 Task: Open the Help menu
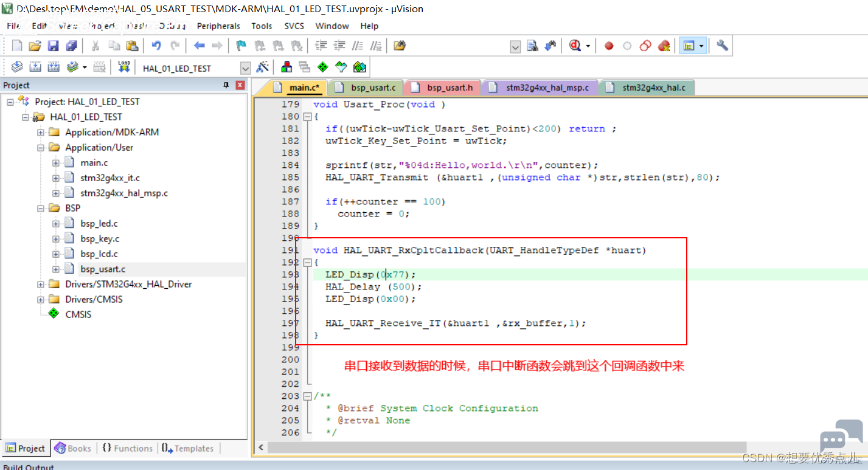click(369, 26)
